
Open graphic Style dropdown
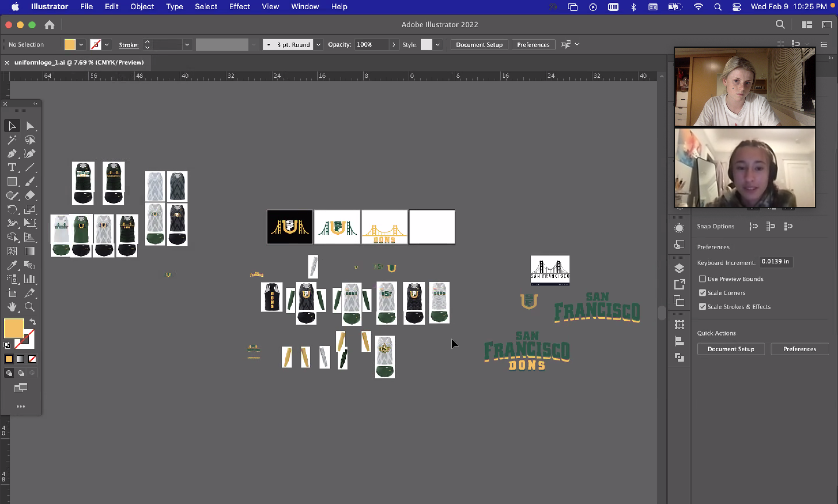[x=438, y=45]
